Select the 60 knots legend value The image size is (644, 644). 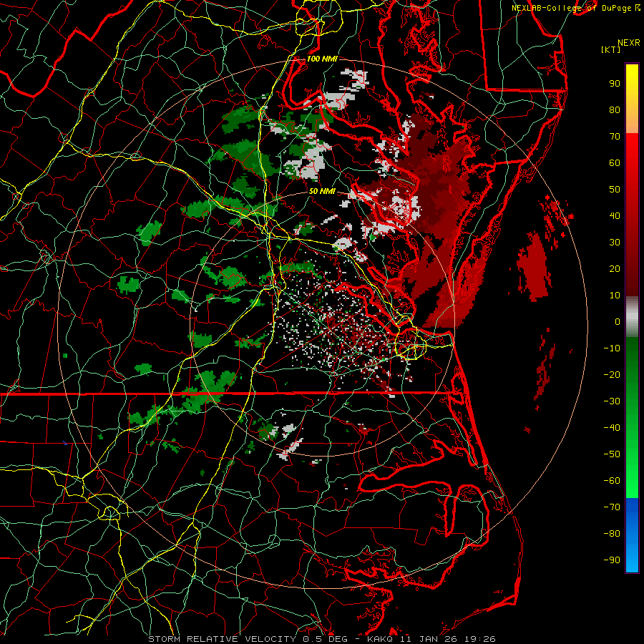(x=615, y=162)
